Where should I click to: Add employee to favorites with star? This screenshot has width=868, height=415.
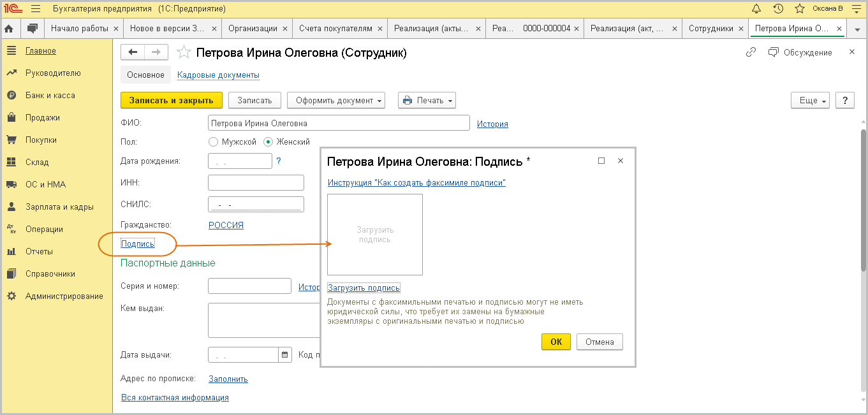(x=184, y=53)
